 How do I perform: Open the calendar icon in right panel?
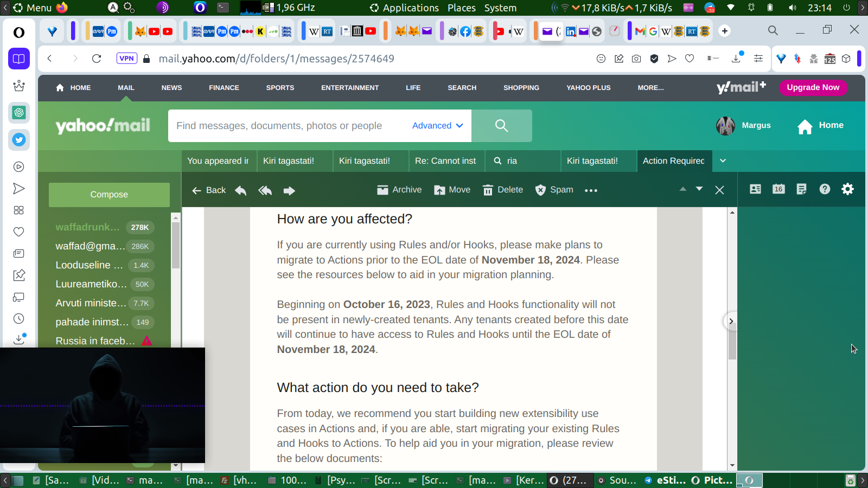coord(778,189)
